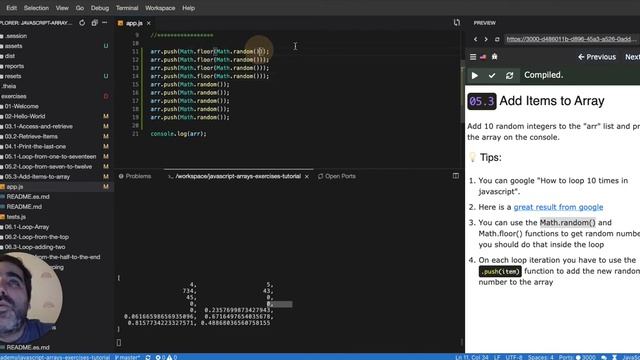
Task: Run the exercise with the play button
Action: 475,76
